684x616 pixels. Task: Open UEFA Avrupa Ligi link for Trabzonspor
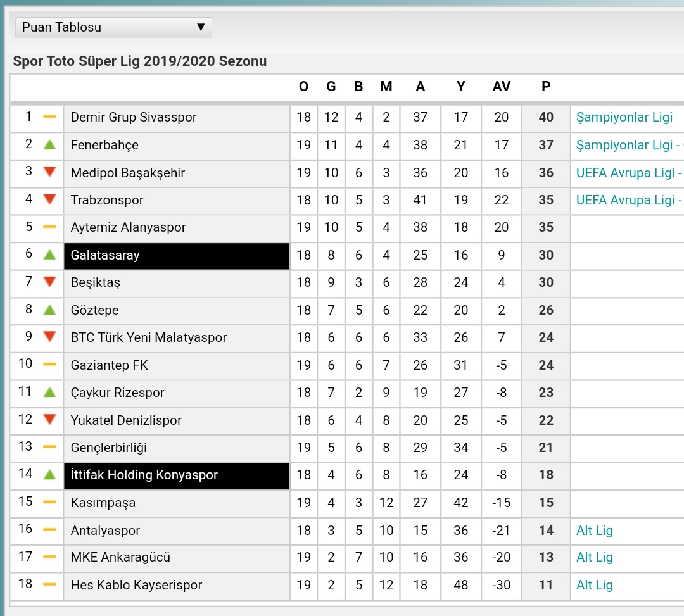[630, 200]
